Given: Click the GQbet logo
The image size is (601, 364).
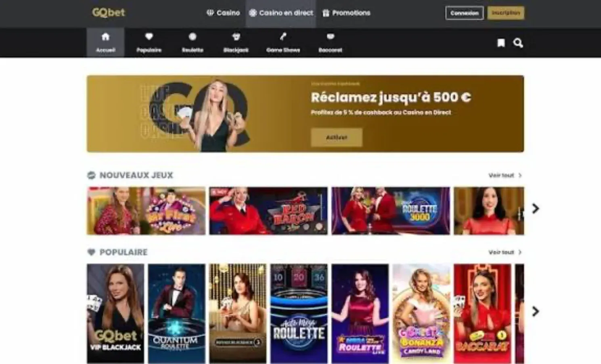Looking at the screenshot, I should coord(109,13).
